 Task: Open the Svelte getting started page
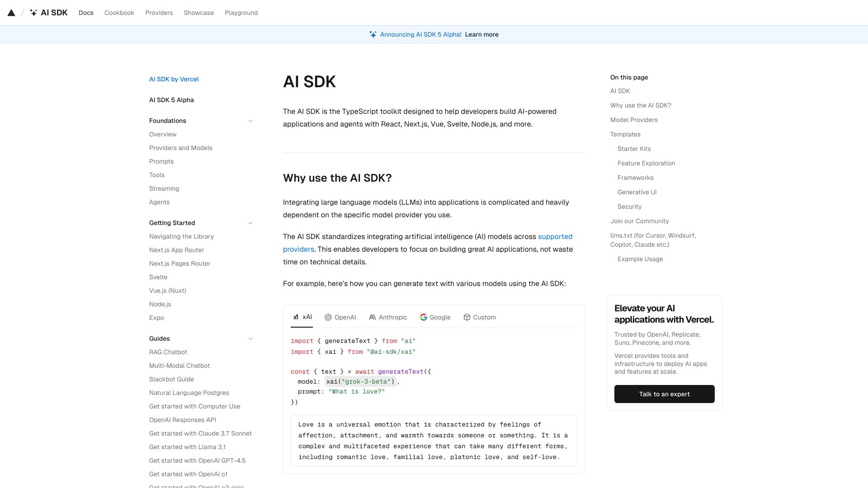158,277
